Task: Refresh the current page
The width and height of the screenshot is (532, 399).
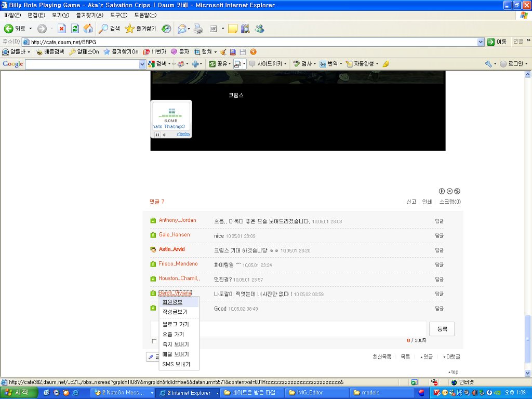Action: 75,29
